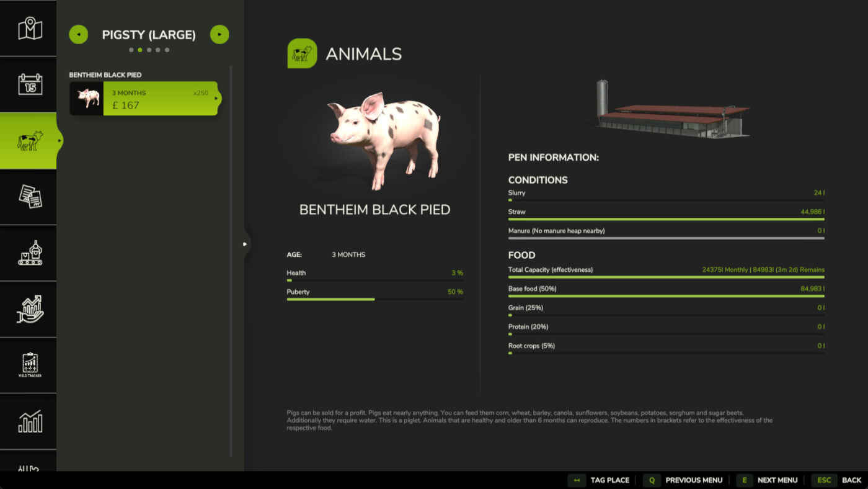The width and height of the screenshot is (868, 489).
Task: Open the Statistics bar chart icon
Action: tap(29, 421)
